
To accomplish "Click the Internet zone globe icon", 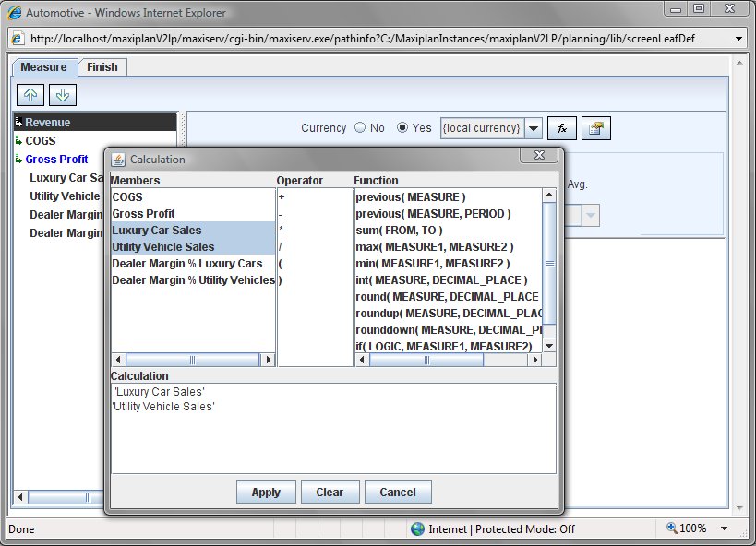I will [418, 529].
